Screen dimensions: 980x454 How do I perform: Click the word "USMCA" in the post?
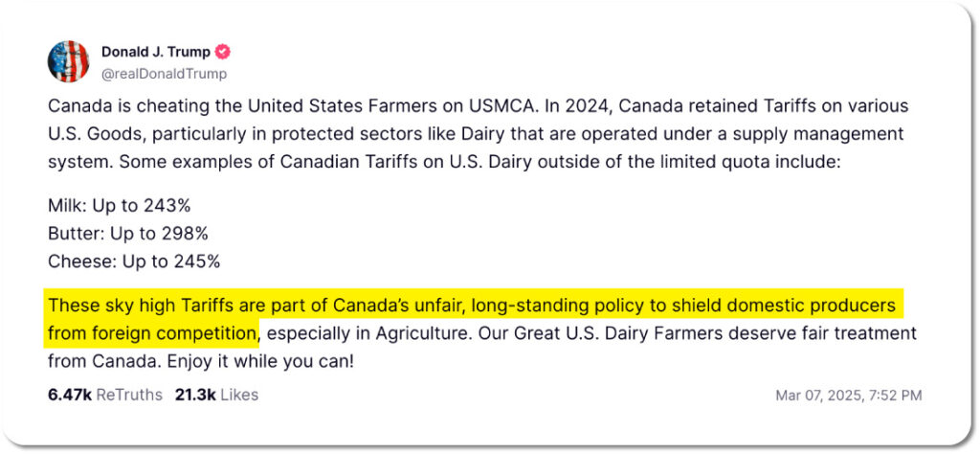[501, 105]
